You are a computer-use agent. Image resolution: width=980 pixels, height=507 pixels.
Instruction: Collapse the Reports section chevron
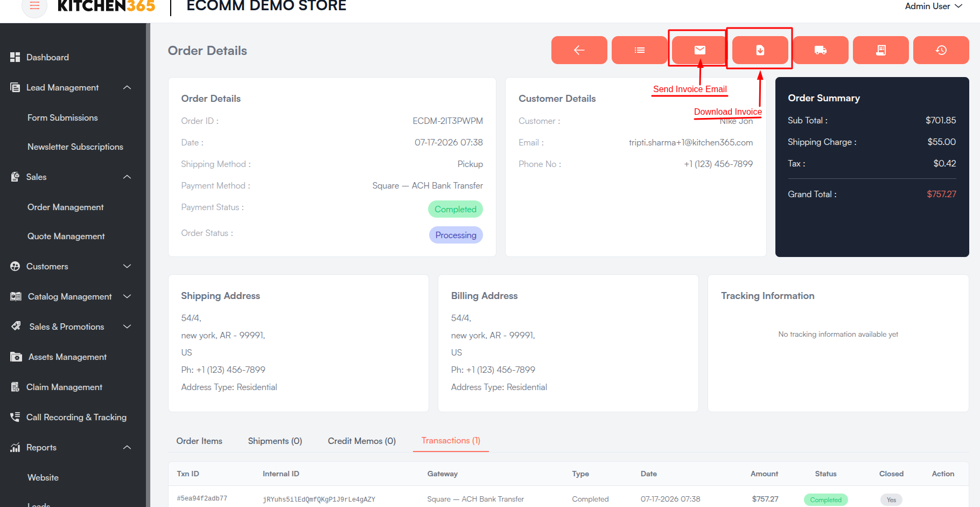(127, 447)
